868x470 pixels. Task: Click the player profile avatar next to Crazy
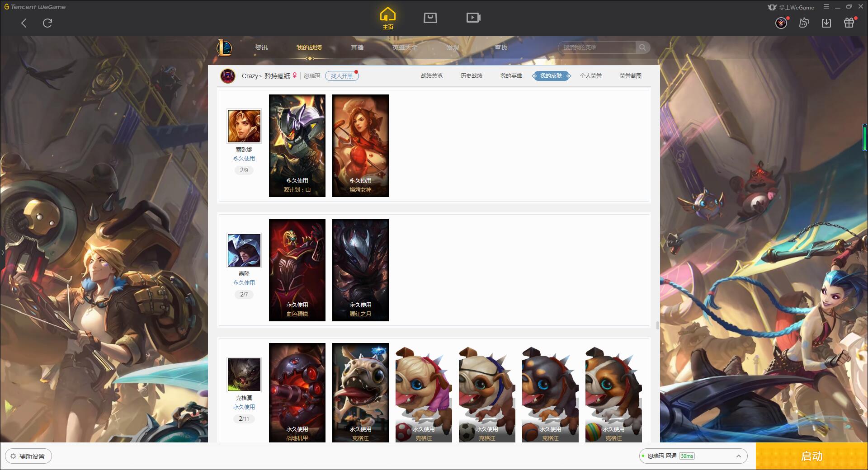click(228, 76)
